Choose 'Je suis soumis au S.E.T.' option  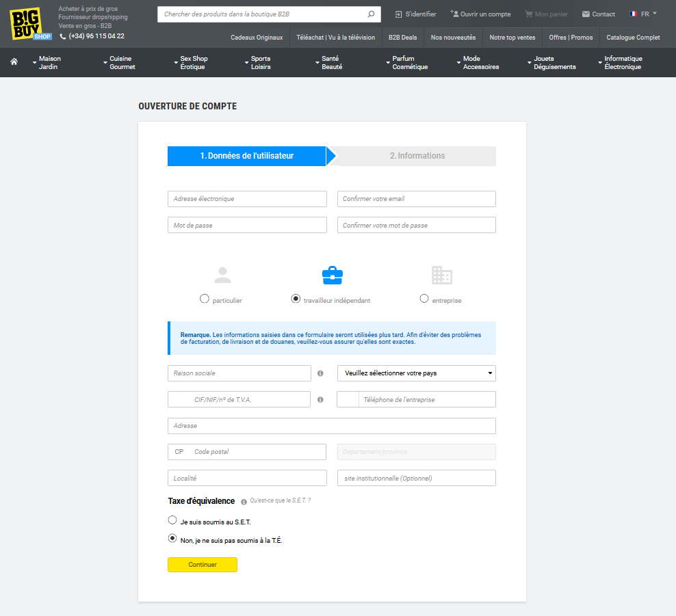[x=172, y=520]
